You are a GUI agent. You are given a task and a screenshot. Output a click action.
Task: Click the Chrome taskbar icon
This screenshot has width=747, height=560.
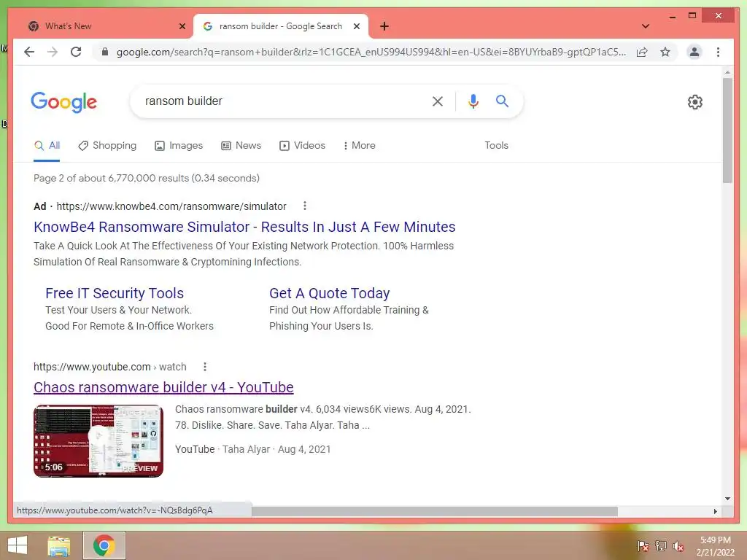pos(104,545)
